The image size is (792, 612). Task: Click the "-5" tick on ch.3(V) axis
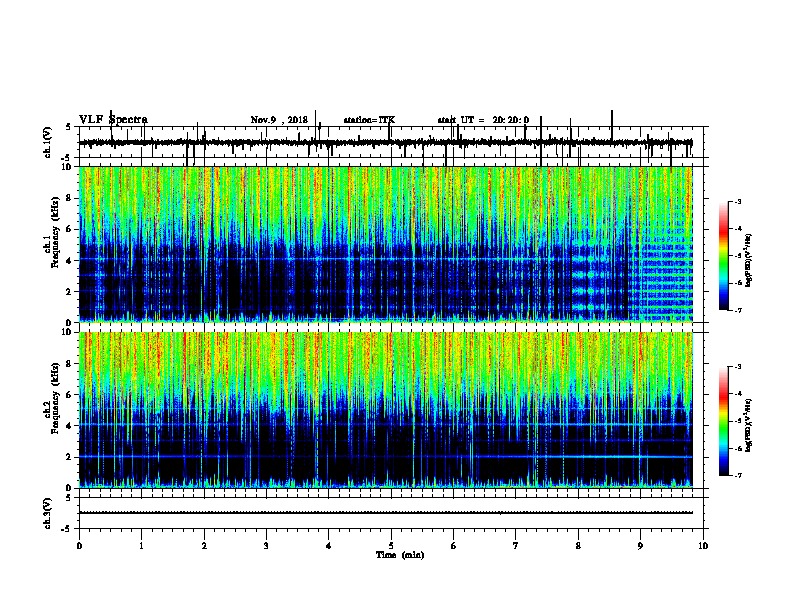(67, 529)
